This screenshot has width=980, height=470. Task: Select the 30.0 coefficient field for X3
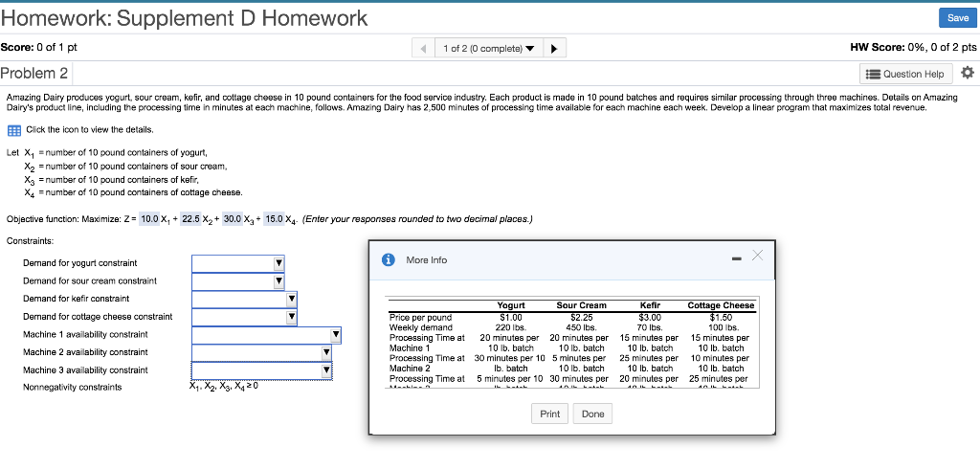click(233, 219)
